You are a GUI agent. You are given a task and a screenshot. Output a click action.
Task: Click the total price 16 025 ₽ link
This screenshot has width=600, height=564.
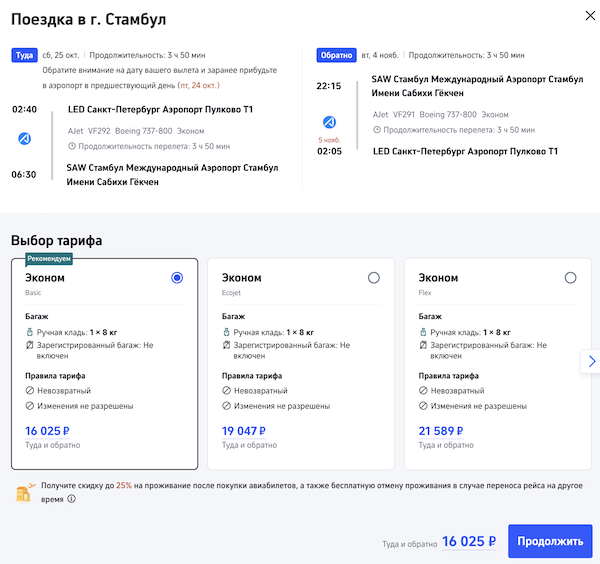click(469, 541)
